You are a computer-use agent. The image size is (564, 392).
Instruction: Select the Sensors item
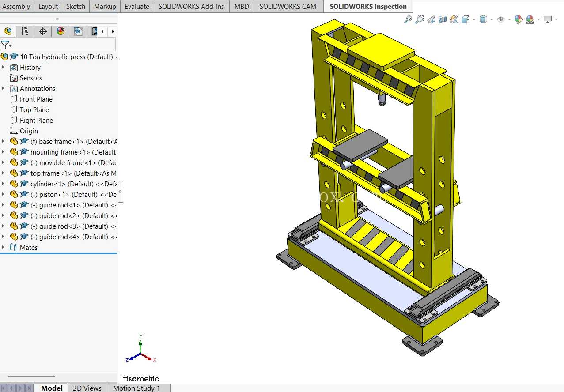point(31,78)
